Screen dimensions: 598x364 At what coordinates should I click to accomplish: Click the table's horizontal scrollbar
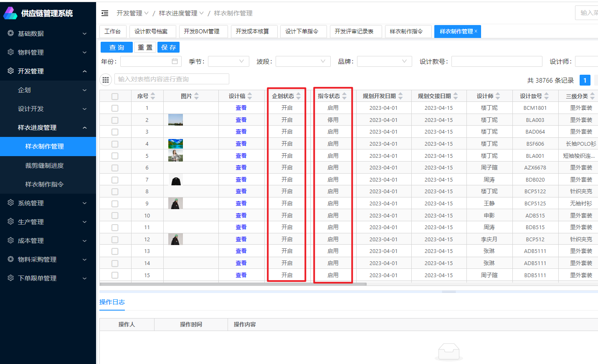tap(233, 284)
